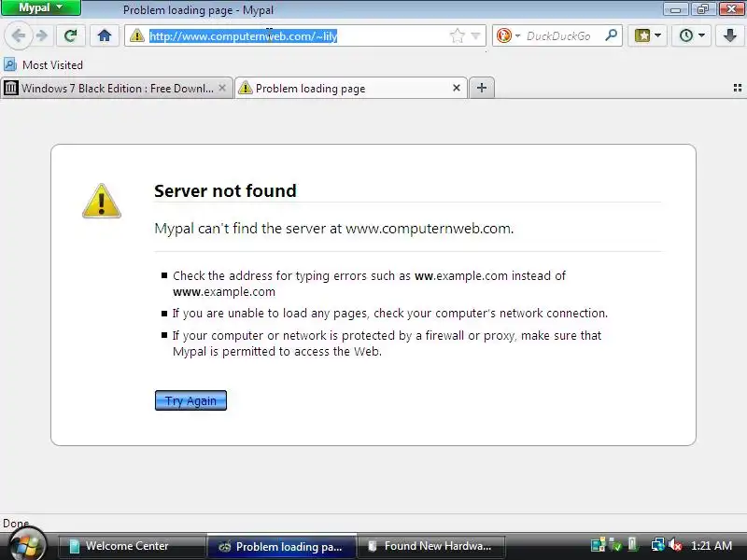The height and width of the screenshot is (560, 747).
Task: Minimize the Mypal window
Action: pos(675,8)
